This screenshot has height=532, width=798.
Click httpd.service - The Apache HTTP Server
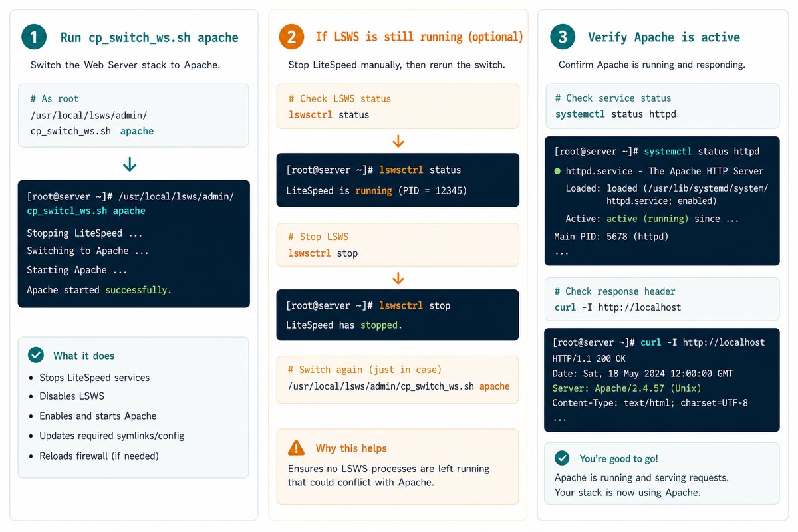(x=664, y=171)
